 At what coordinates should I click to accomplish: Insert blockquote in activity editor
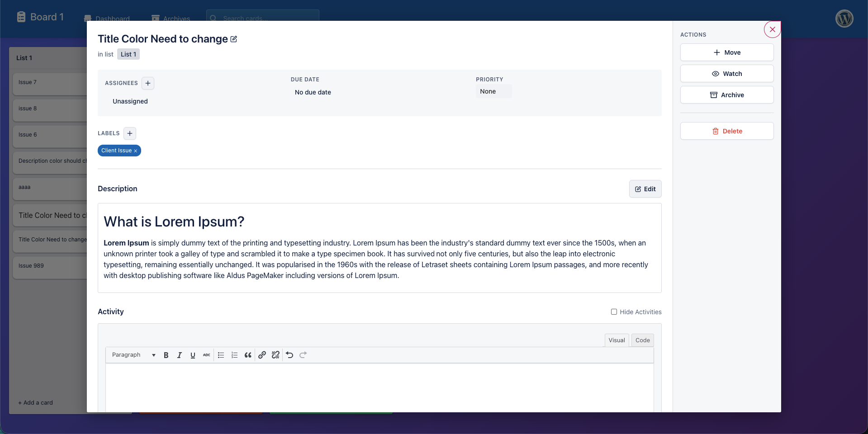click(248, 355)
